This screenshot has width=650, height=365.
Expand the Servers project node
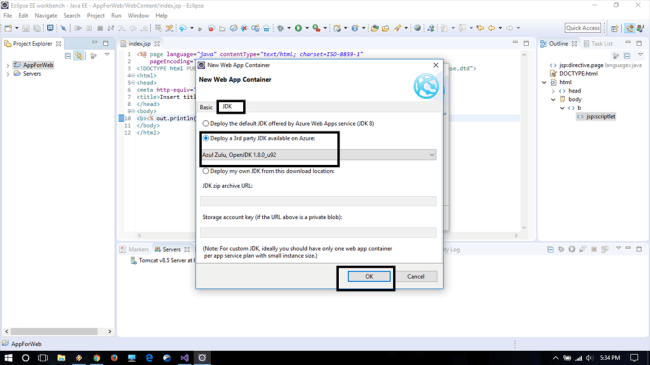click(7, 74)
